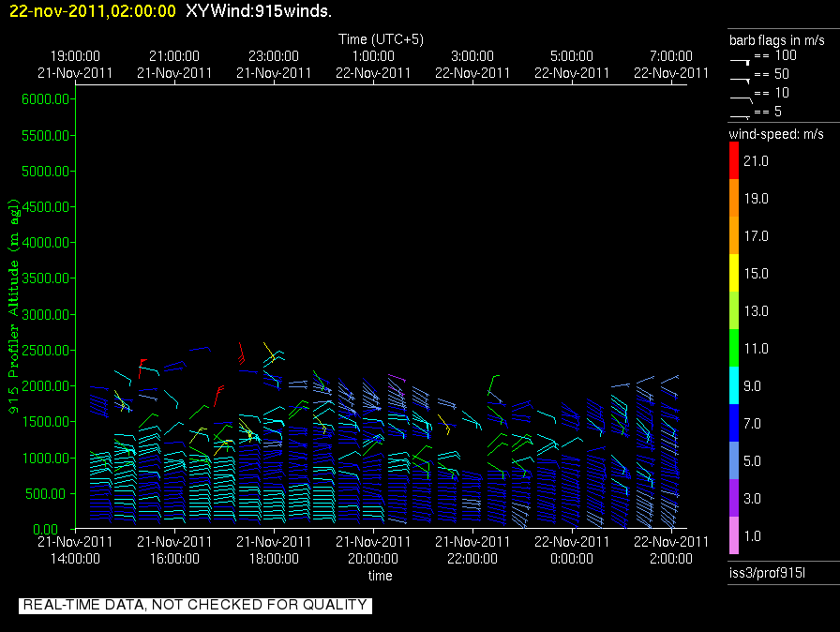840x632 pixels.
Task: Click the 4500.00 altitude axis label
Action: [46, 206]
